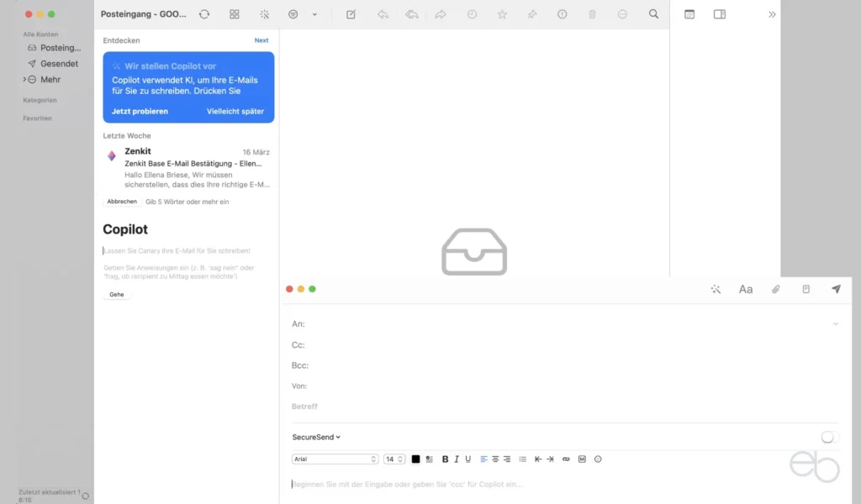Expand recipient options chevron next to An
Image resolution: width=861 pixels, height=504 pixels.
(x=835, y=324)
